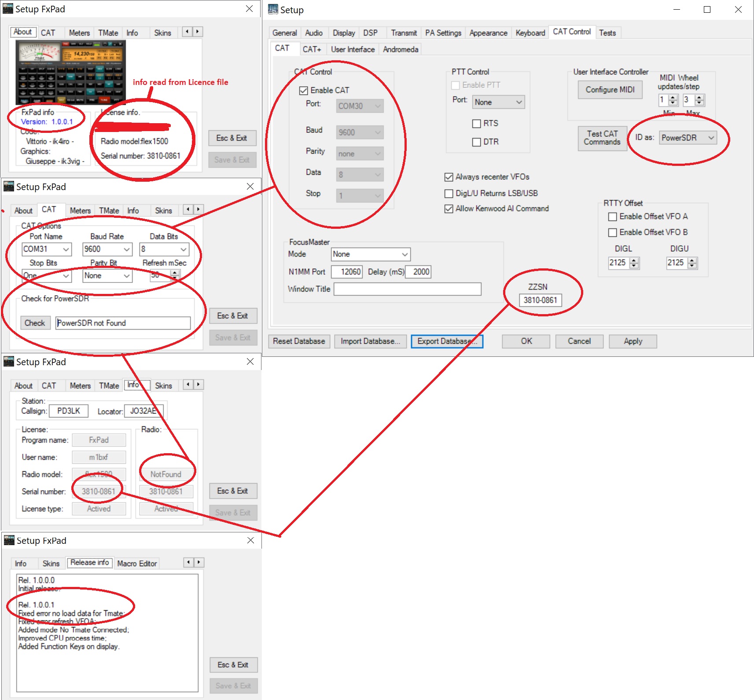Image resolution: width=754 pixels, height=700 pixels.
Task: Click OK in Setup window
Action: pos(526,341)
